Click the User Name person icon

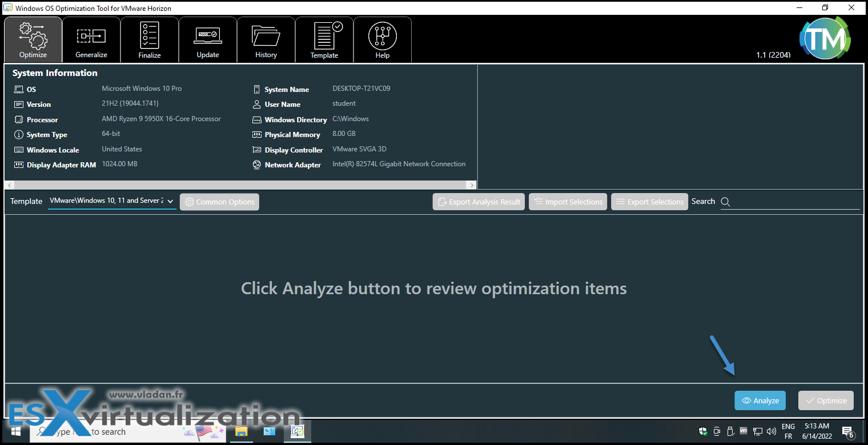tap(256, 105)
